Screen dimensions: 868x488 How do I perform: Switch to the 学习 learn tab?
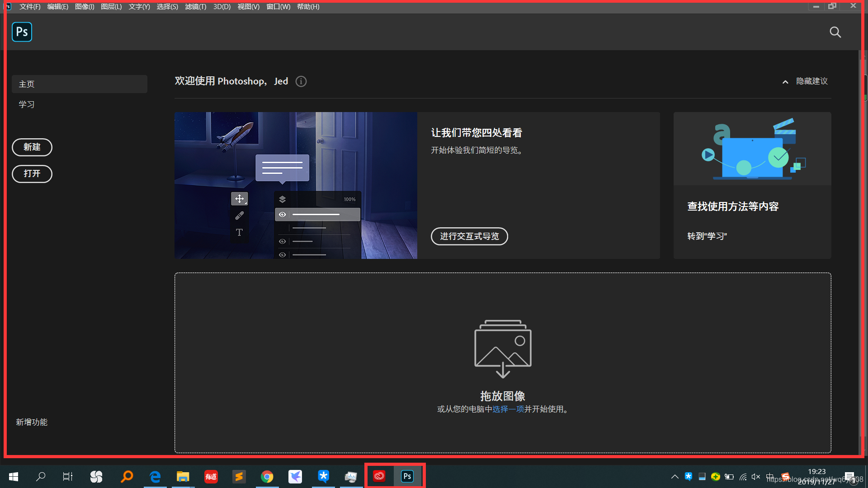click(27, 104)
